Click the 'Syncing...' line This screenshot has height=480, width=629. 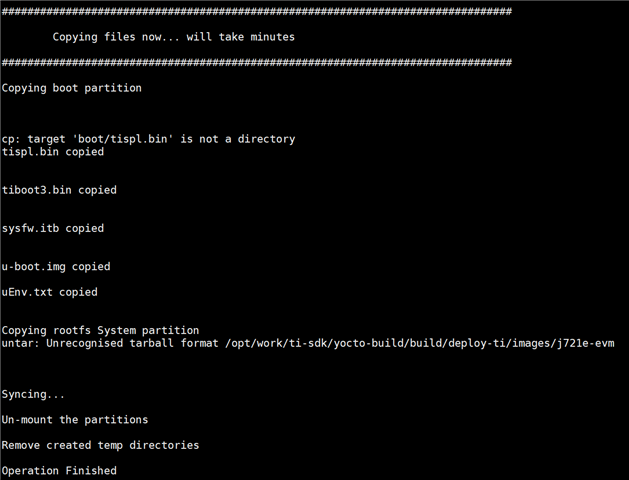click(x=33, y=395)
